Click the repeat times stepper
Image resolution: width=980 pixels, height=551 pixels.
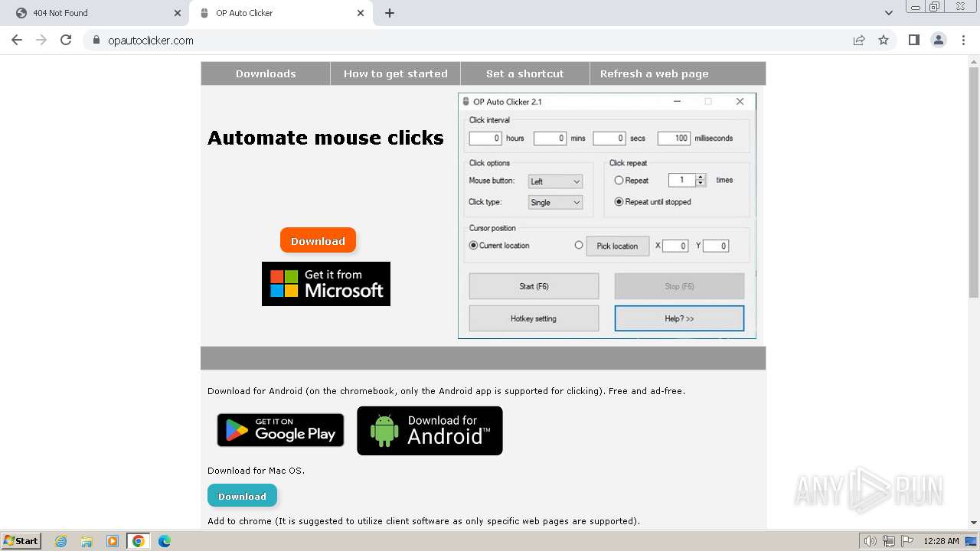701,180
